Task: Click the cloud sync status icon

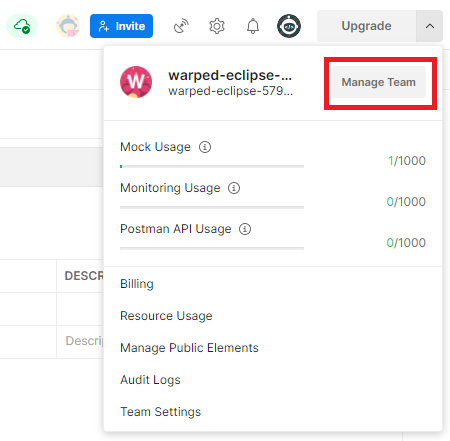Action: (x=22, y=26)
